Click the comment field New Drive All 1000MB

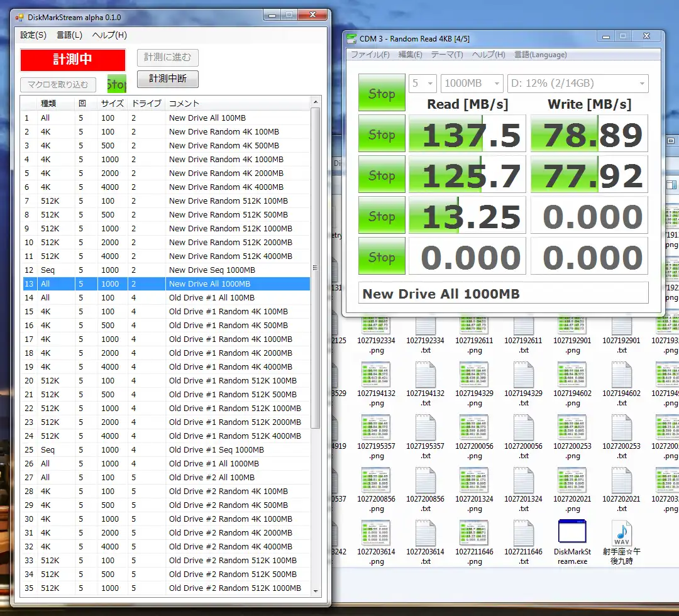click(503, 294)
